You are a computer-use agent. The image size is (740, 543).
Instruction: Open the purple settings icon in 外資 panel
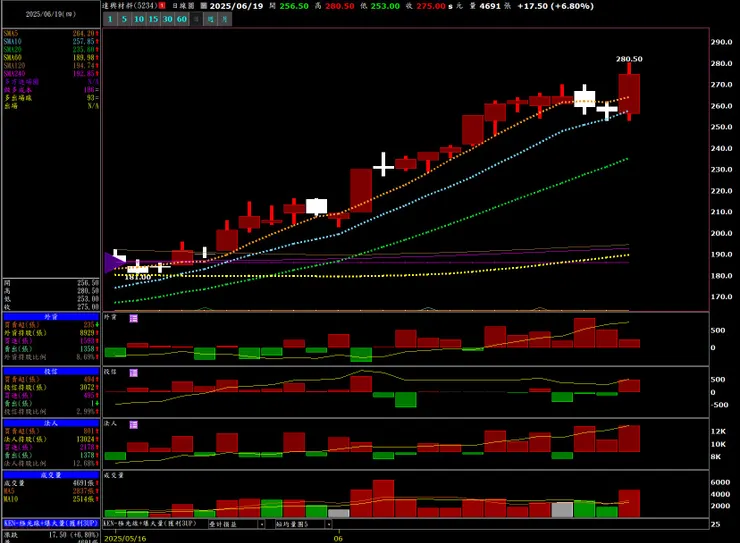pyautogui.click(x=134, y=318)
